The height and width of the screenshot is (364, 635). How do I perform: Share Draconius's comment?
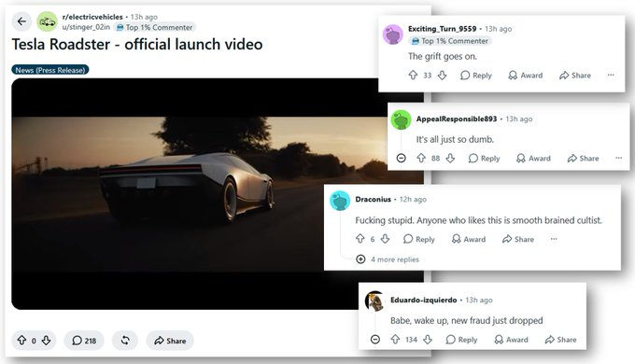(x=518, y=239)
